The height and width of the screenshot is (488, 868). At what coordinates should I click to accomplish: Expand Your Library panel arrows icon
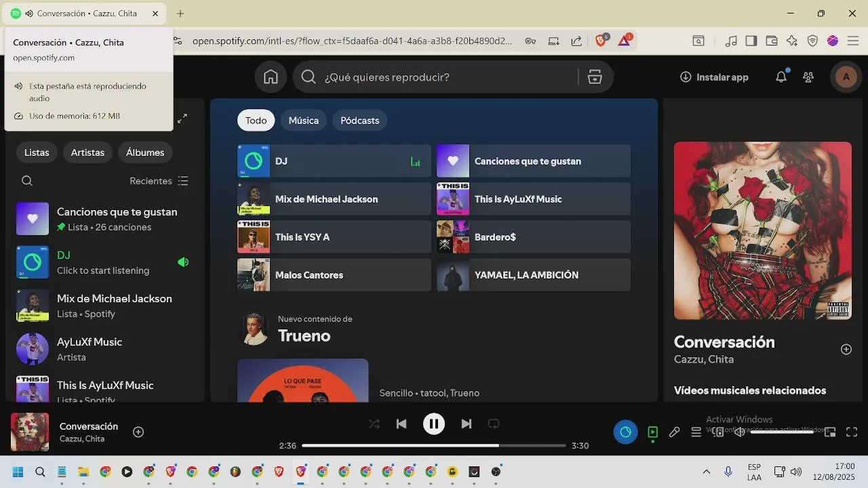point(182,119)
